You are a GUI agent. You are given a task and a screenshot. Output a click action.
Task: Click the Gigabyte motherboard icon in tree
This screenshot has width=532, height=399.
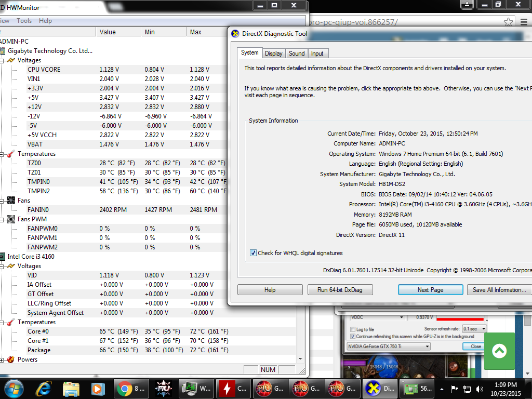click(2, 51)
